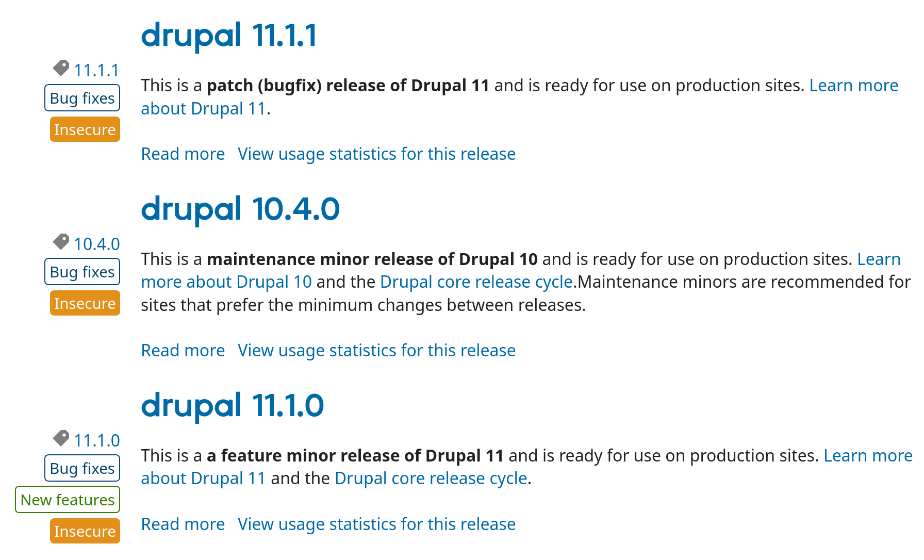Click the 11.1.0 version tag link
This screenshot has height=560, width=924.
click(x=96, y=440)
